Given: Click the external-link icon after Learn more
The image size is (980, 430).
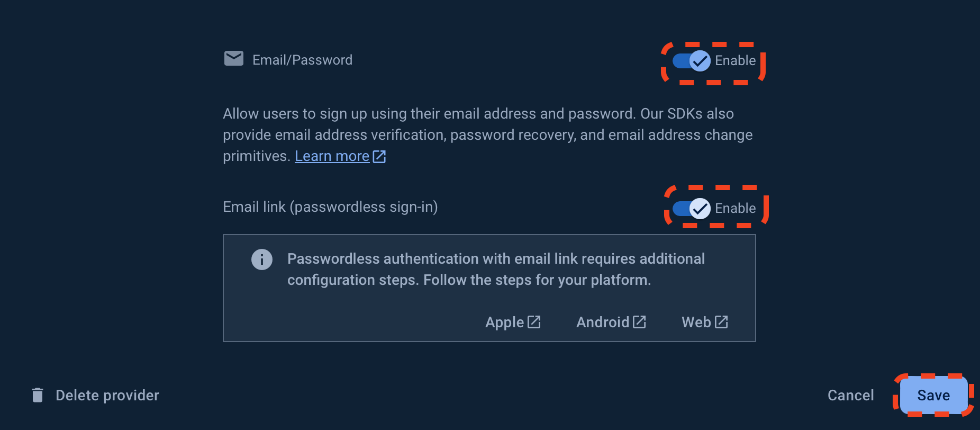Looking at the screenshot, I should pyautogui.click(x=379, y=156).
